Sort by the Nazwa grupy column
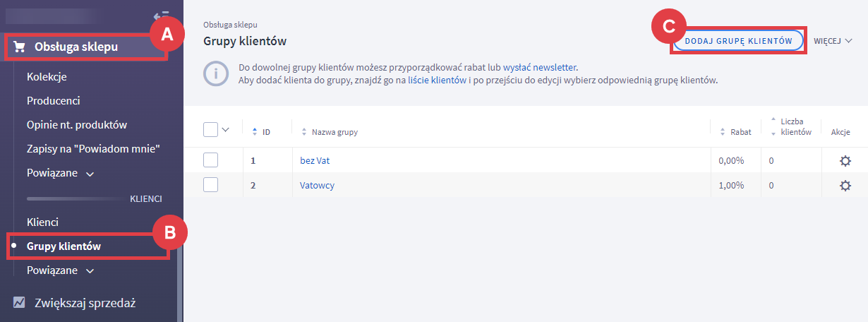868x322 pixels. pos(327,131)
